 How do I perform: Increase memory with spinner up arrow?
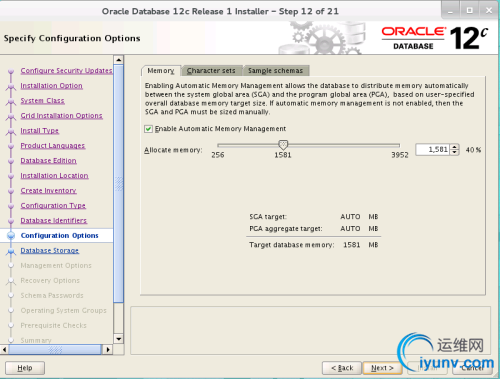(454, 147)
